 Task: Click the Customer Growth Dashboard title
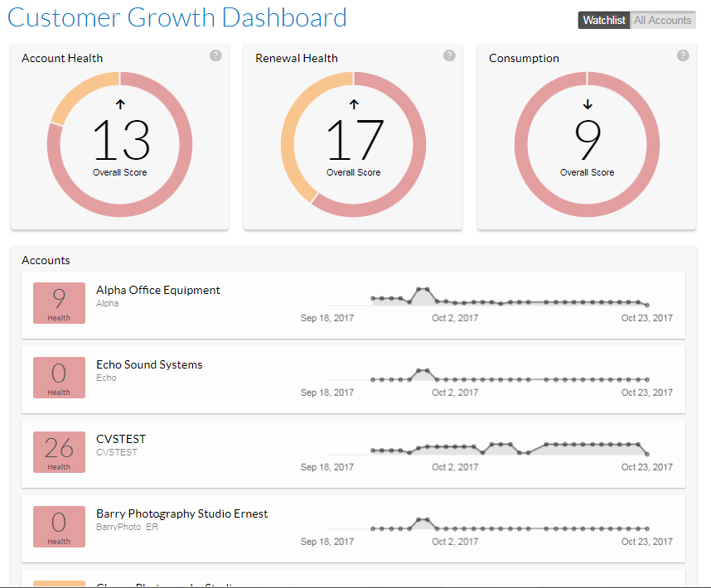click(x=177, y=17)
